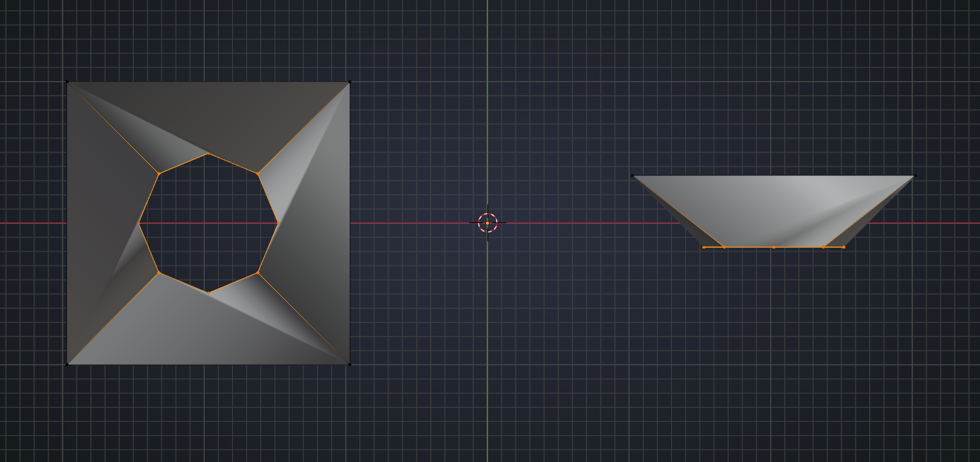The image size is (980, 462).
Task: Select the bottom-left corner vertex of square mesh
Action: click(67, 365)
